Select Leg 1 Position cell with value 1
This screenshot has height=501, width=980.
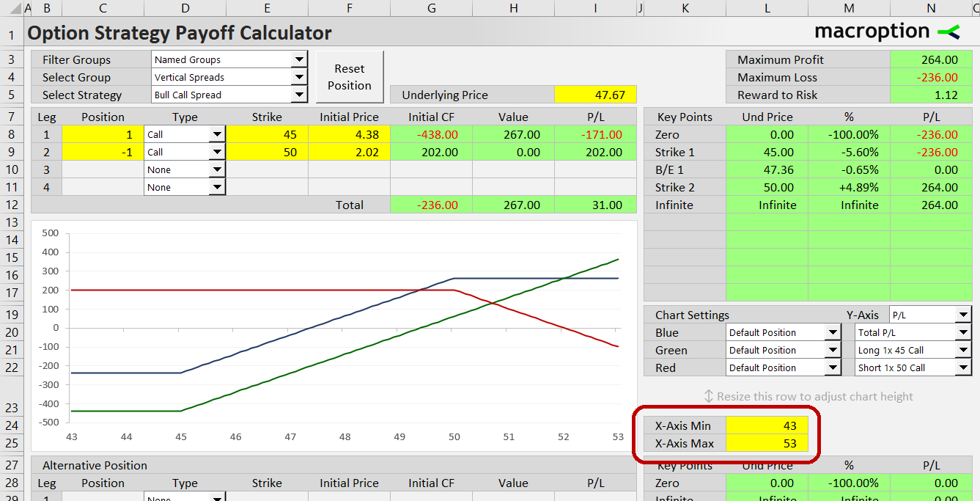[x=103, y=134]
